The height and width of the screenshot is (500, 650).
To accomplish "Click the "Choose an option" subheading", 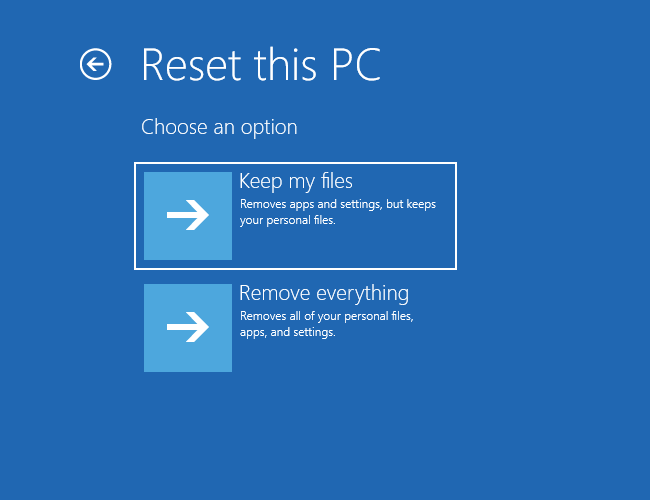I will pyautogui.click(x=219, y=127).
